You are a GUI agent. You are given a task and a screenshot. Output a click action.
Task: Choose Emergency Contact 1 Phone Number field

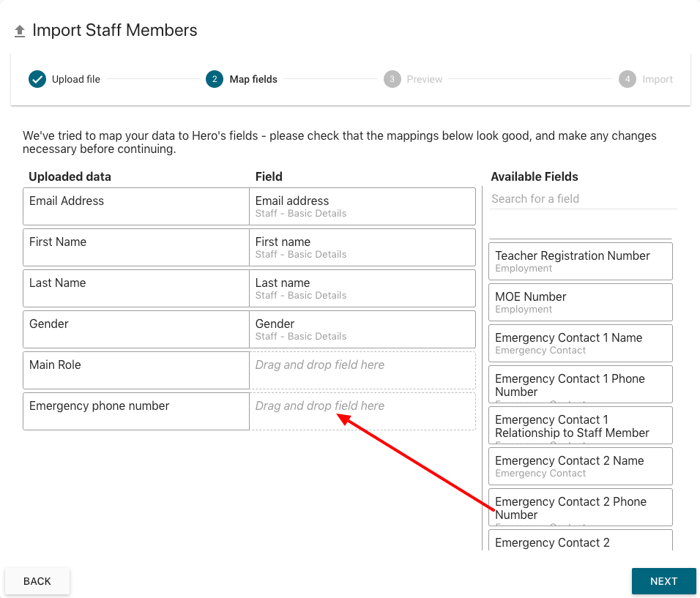tap(580, 384)
